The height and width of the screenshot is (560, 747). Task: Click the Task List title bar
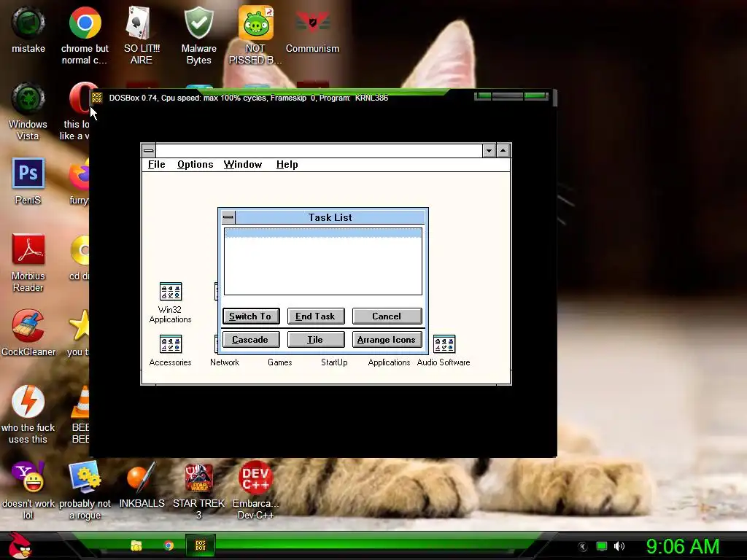pos(330,217)
